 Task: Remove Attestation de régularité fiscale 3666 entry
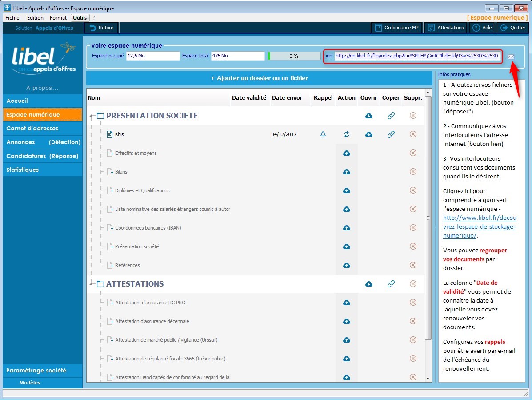tap(413, 359)
